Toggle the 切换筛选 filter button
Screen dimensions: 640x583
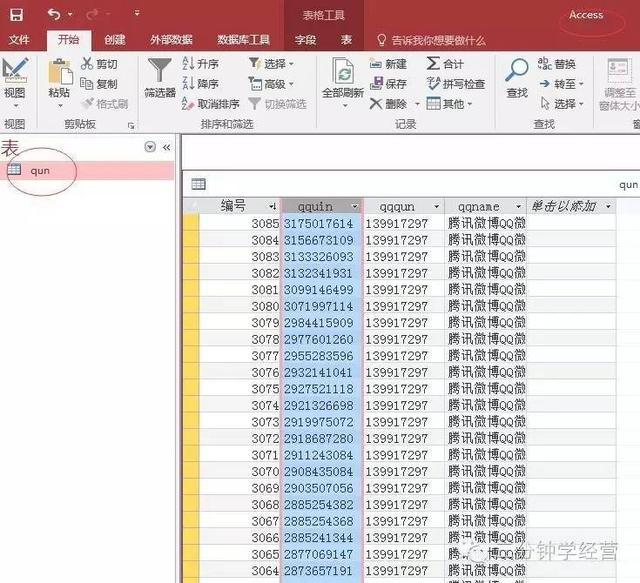(278, 104)
